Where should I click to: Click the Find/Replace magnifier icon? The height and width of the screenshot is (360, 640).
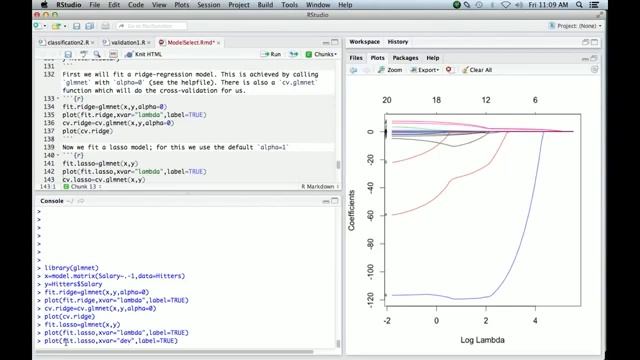(x=97, y=54)
